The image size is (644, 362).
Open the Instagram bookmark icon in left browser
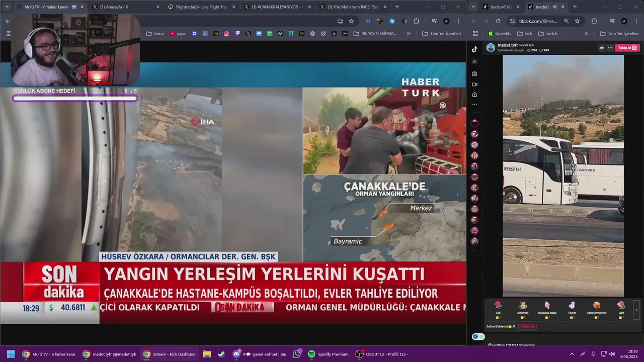[x=227, y=34]
